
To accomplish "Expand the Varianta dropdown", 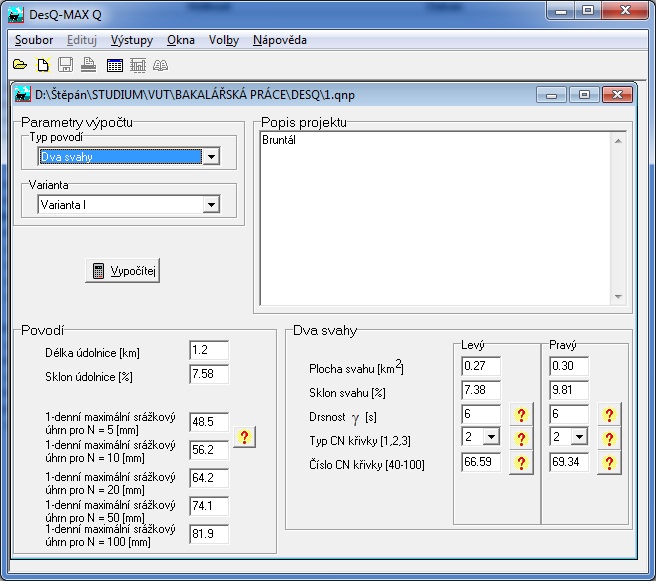I will 211,205.
